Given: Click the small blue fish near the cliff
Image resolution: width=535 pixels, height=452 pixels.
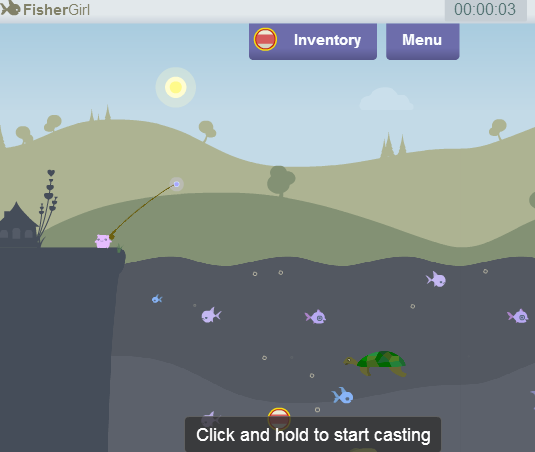Looking at the screenshot, I should click(x=157, y=299).
